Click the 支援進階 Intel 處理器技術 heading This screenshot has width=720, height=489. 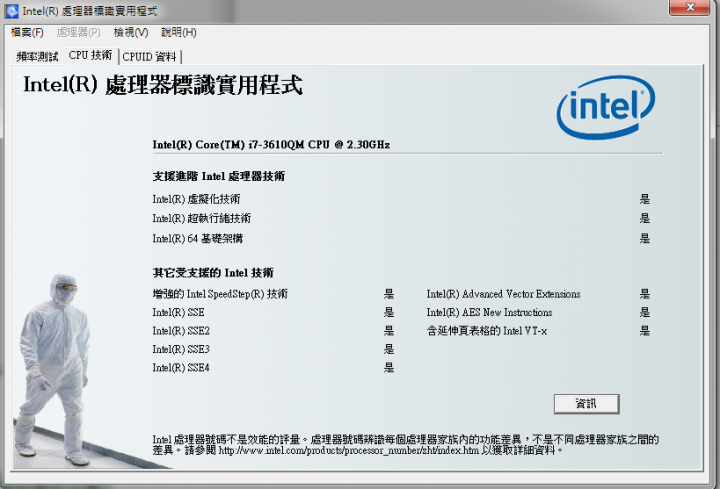coord(219,176)
